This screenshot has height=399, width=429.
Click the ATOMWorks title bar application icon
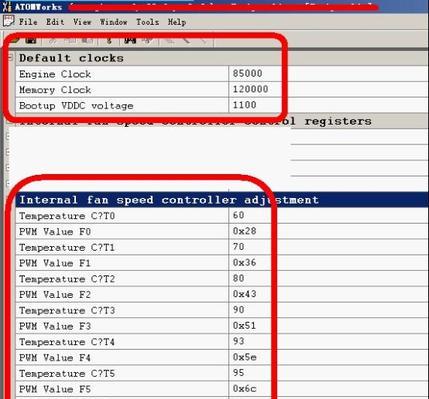click(7, 6)
